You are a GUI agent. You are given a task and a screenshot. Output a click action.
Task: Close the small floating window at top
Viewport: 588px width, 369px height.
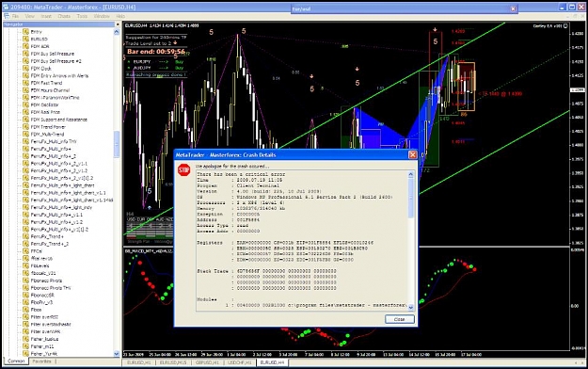pyautogui.click(x=513, y=8)
